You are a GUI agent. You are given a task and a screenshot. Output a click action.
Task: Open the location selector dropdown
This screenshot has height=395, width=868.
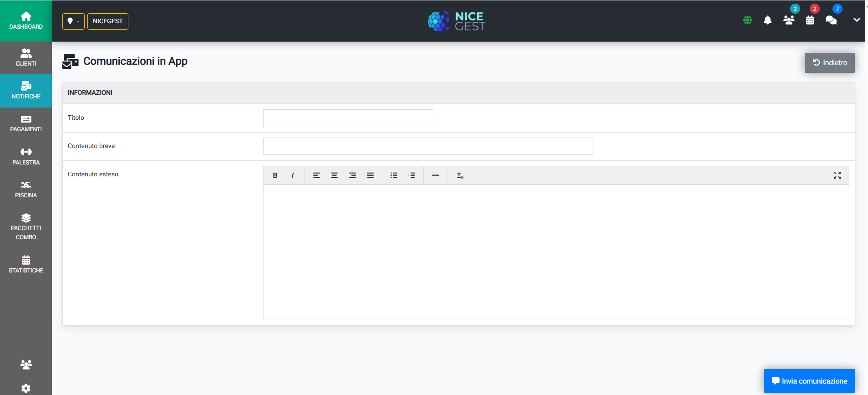tap(73, 21)
